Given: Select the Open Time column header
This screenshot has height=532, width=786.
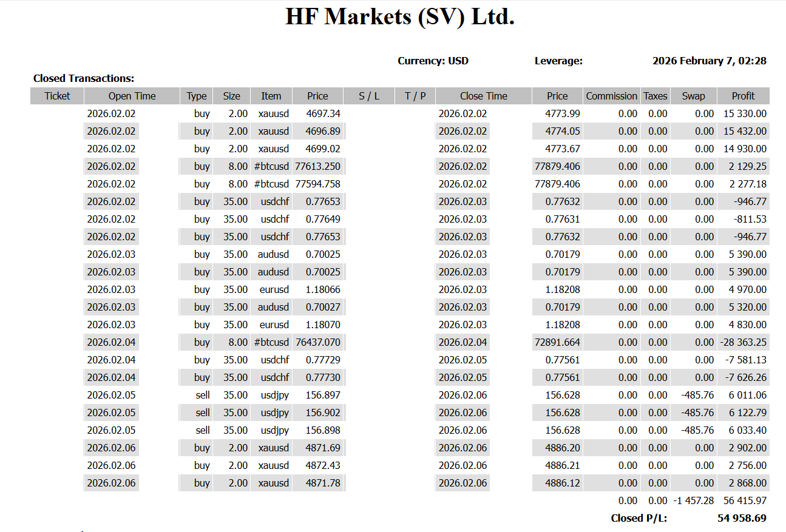Looking at the screenshot, I should 132,96.
